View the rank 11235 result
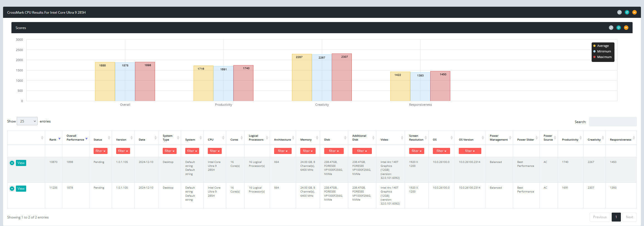This screenshot has width=644, height=226. tap(21, 189)
